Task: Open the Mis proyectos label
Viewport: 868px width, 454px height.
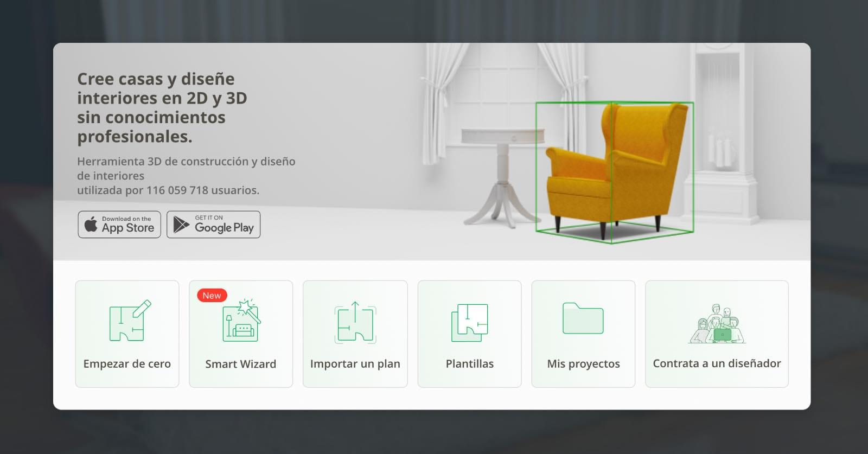Action: tap(583, 364)
